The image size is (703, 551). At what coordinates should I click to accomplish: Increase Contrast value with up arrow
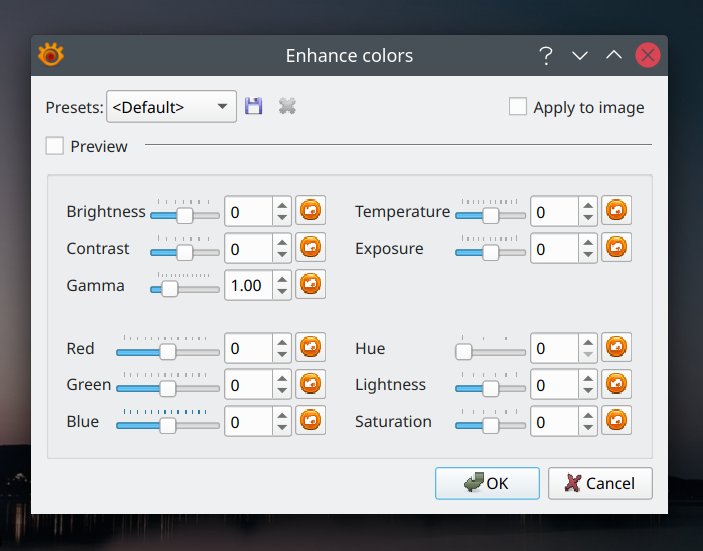pyautogui.click(x=283, y=242)
